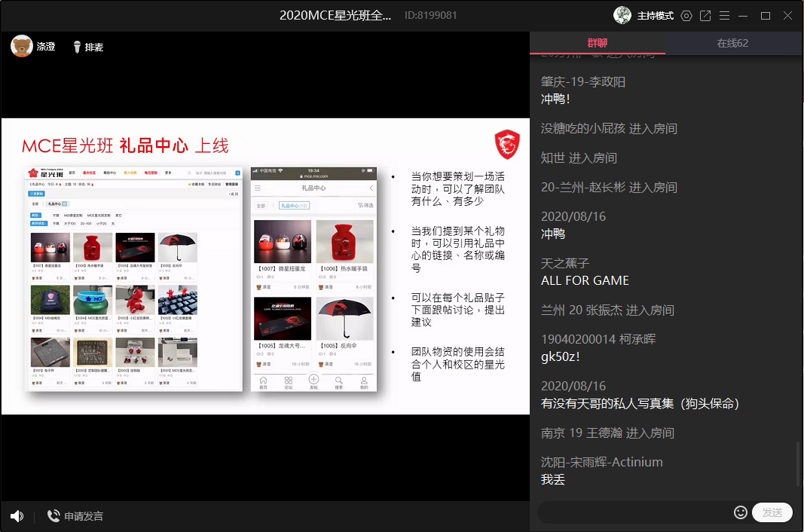
Task: Mute the speaker volume icon
Action: click(x=17, y=516)
